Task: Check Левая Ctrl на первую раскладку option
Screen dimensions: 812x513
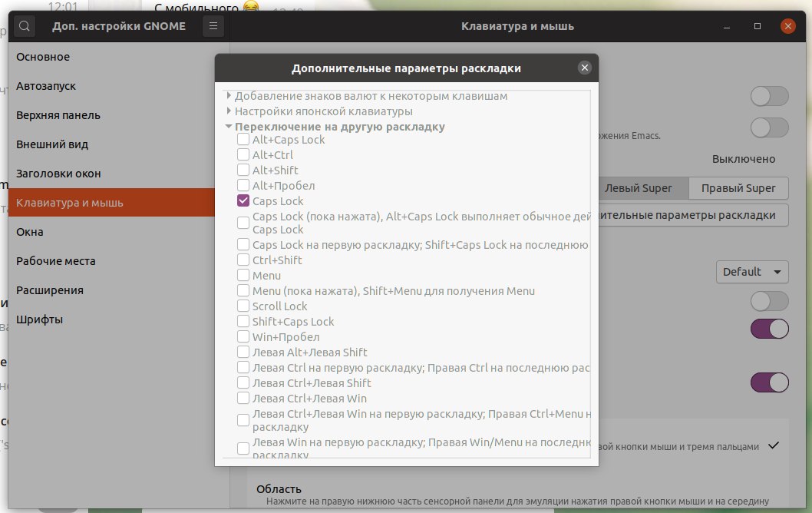Action: tap(243, 367)
